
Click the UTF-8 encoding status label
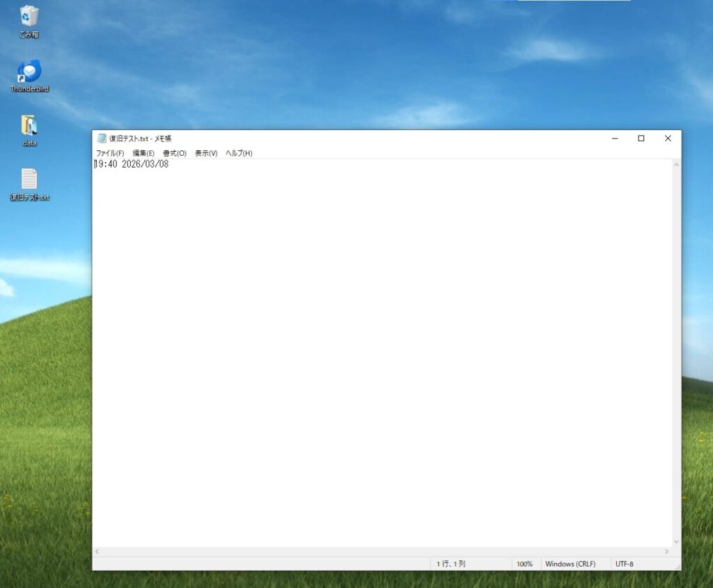point(625,564)
